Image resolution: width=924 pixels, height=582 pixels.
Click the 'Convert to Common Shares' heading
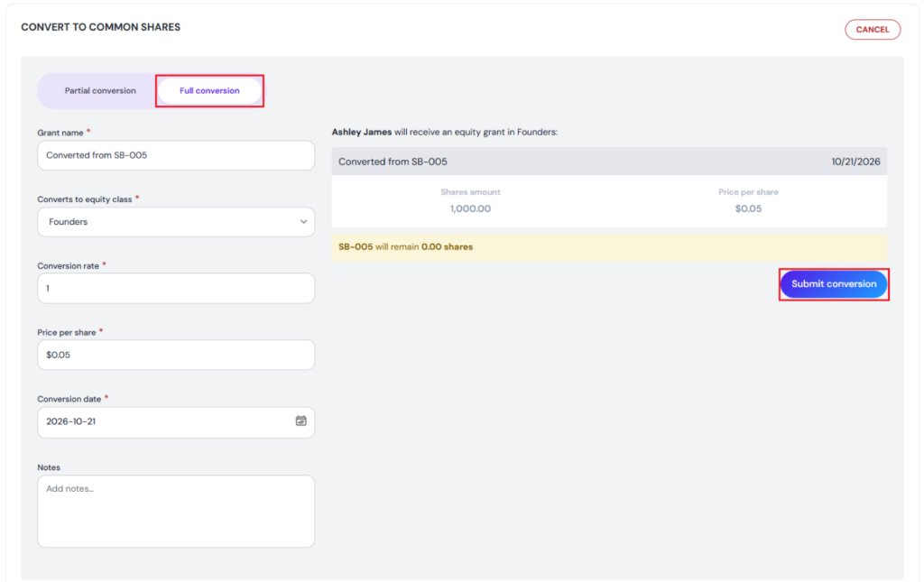pos(101,27)
